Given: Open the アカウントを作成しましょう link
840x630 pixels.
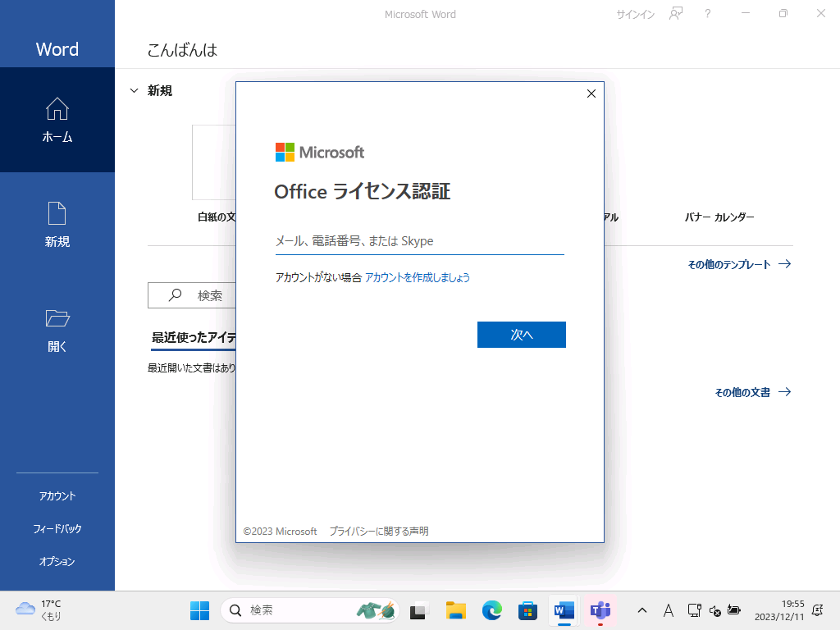Looking at the screenshot, I should point(418,277).
